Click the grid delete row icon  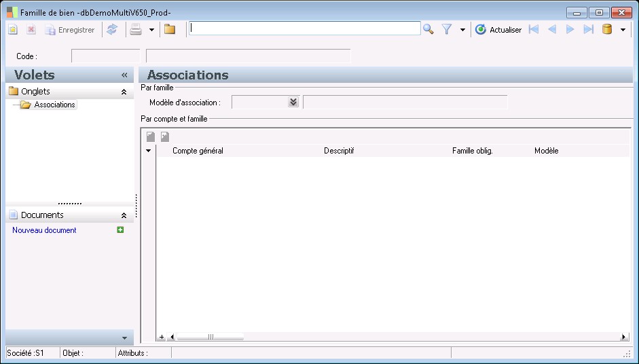[164, 136]
